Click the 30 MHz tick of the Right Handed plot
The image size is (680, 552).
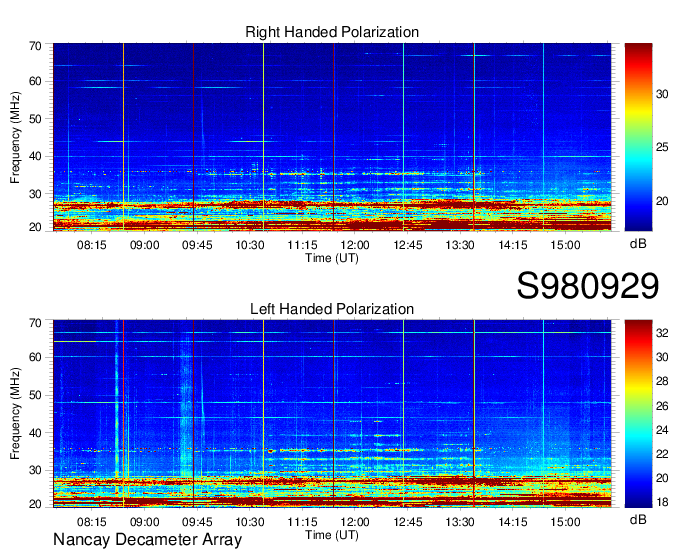[35, 194]
